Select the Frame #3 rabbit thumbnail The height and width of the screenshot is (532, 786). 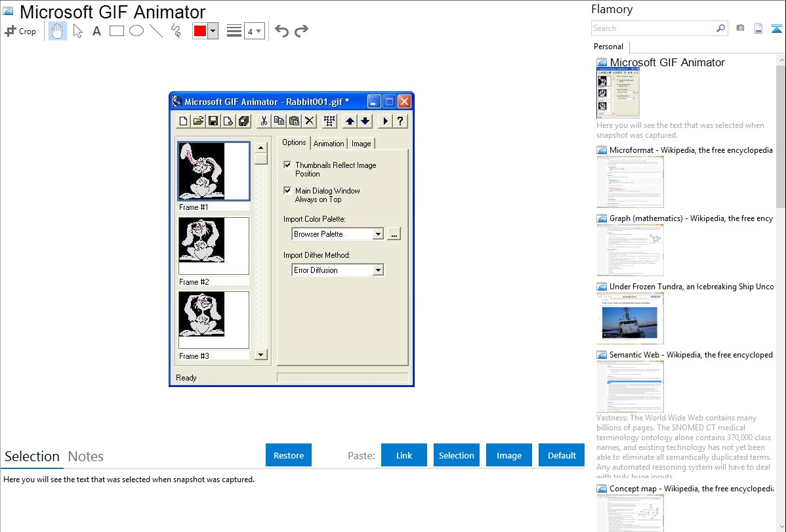pyautogui.click(x=214, y=320)
